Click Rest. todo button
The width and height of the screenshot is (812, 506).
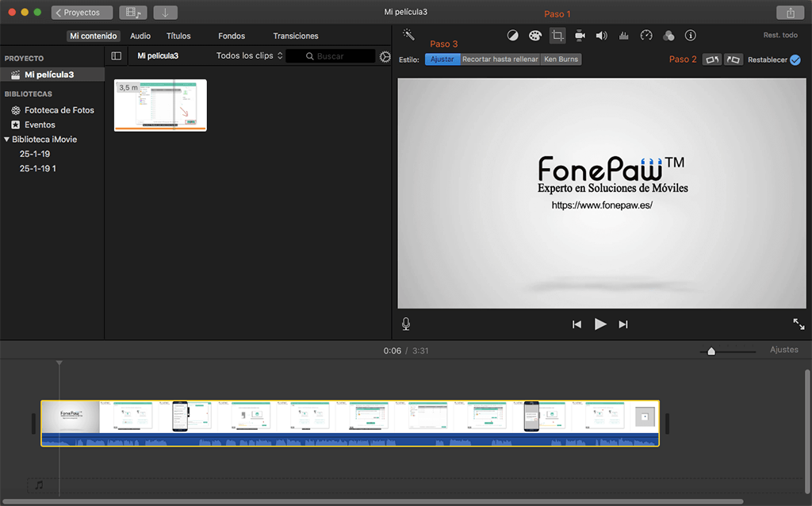click(x=780, y=35)
